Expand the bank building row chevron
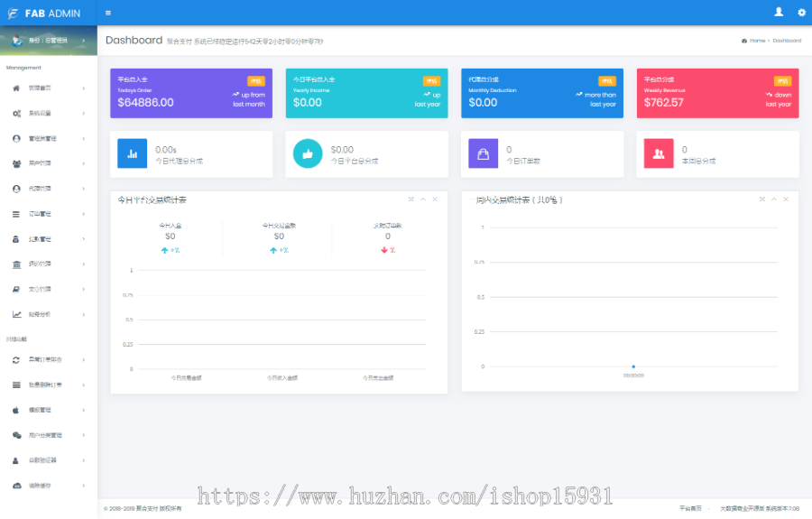812x519 pixels. (x=83, y=264)
